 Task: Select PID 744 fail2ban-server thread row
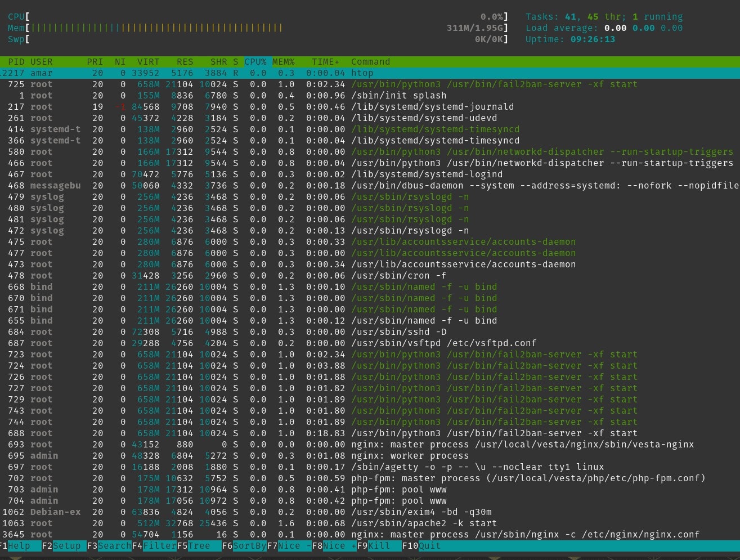[370, 422]
